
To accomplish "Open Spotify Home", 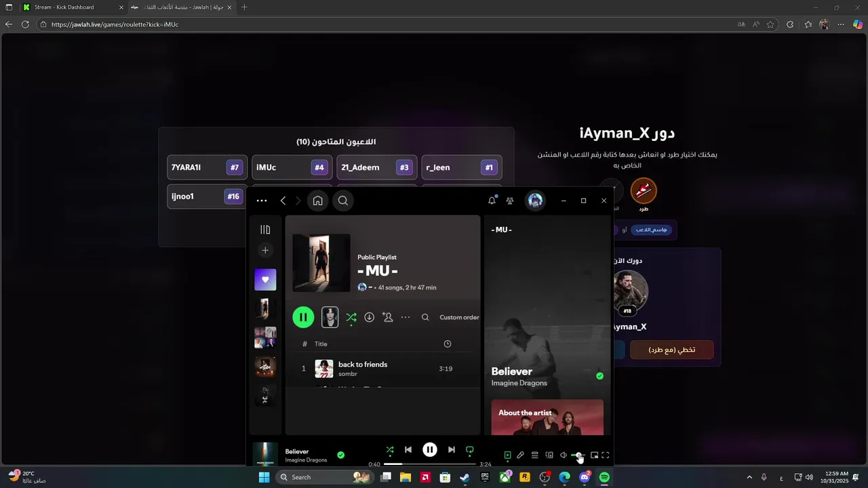I will tap(317, 201).
